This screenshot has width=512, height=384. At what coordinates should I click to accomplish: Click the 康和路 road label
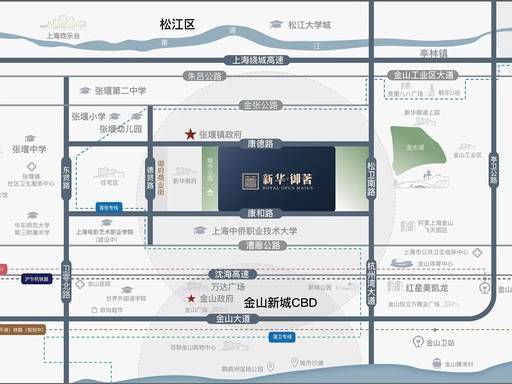[260, 213]
